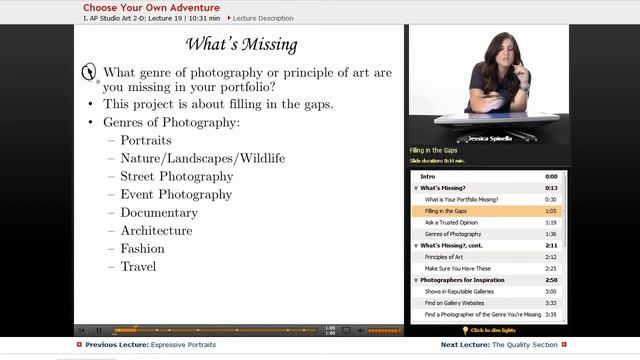Viewport: 640px width, 360px height.
Task: Collapse the 'What's Missing?' section triangle
Action: pos(416,188)
